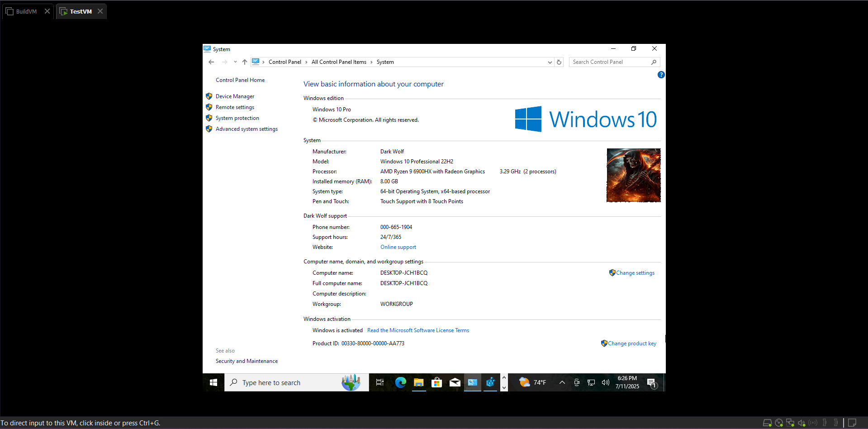Click the Search Control Panel field

pos(614,62)
